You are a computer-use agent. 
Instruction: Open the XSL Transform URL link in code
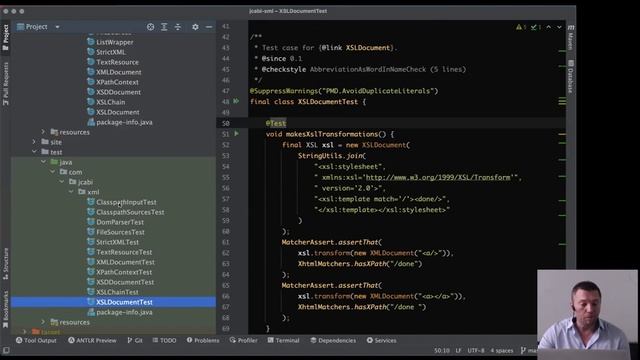coord(438,178)
